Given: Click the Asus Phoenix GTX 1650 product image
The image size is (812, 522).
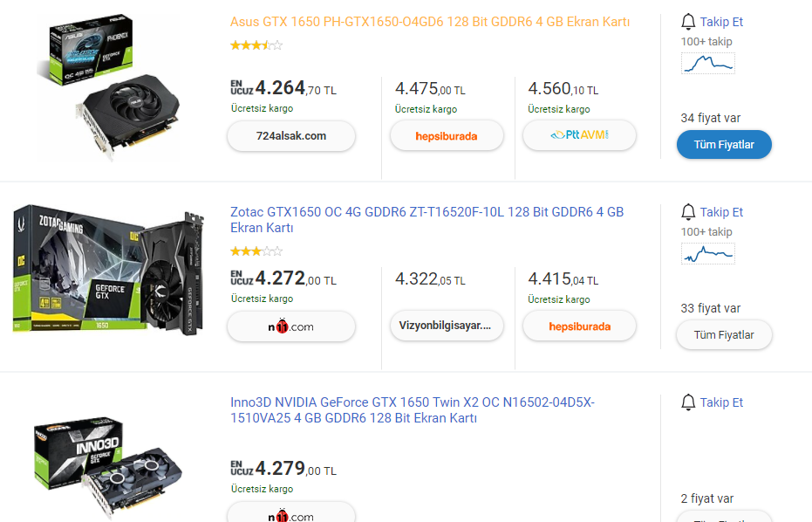Looking at the screenshot, I should (112, 87).
